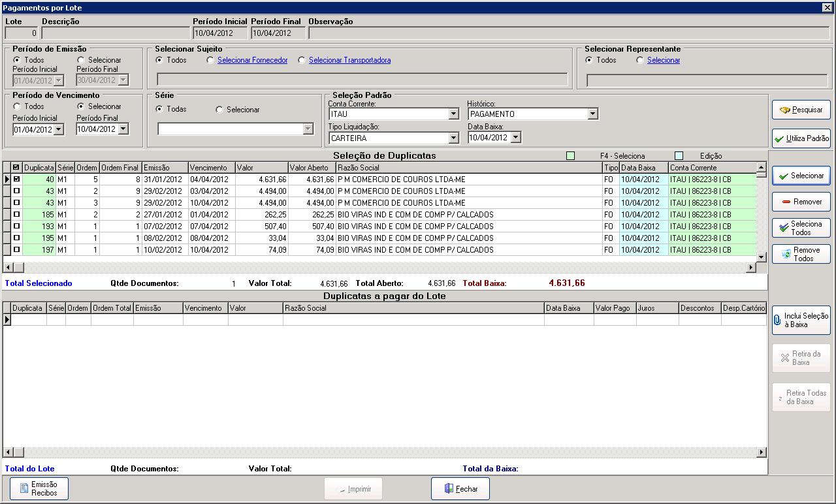Click Data Baixa header in Lote grid
This screenshot has width=836, height=504.
click(x=569, y=308)
